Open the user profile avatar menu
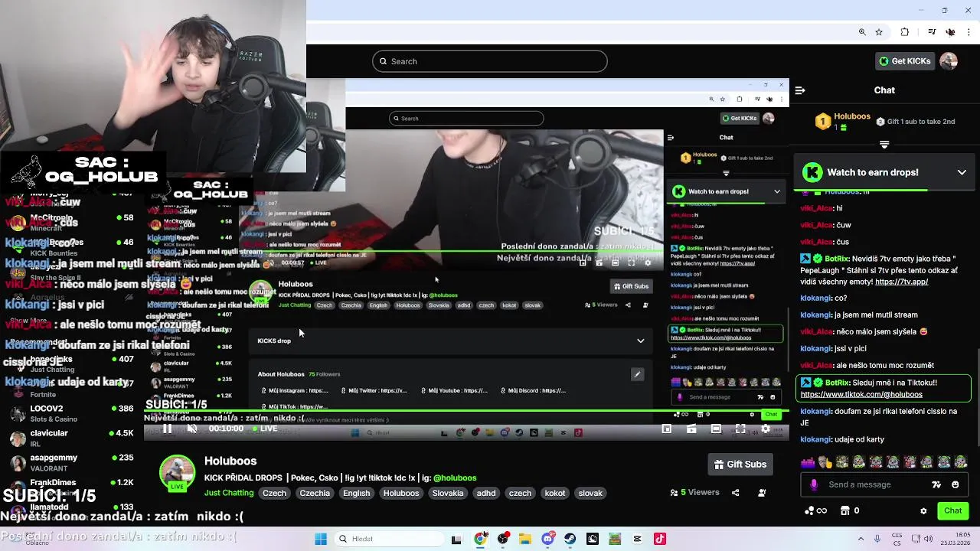The height and width of the screenshot is (551, 980). (x=949, y=61)
